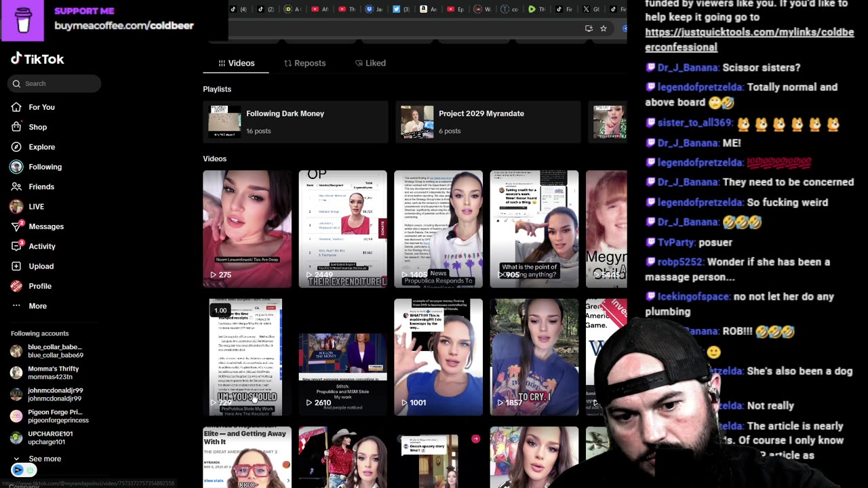This screenshot has height=488, width=868.
Task: Switch to the Reposts tab
Action: 304,63
